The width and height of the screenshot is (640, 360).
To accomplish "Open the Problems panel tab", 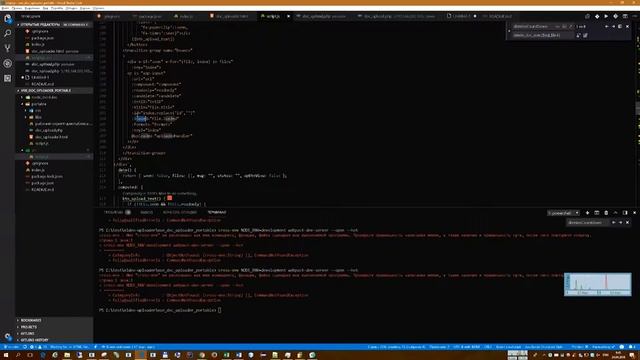I will point(117,212).
